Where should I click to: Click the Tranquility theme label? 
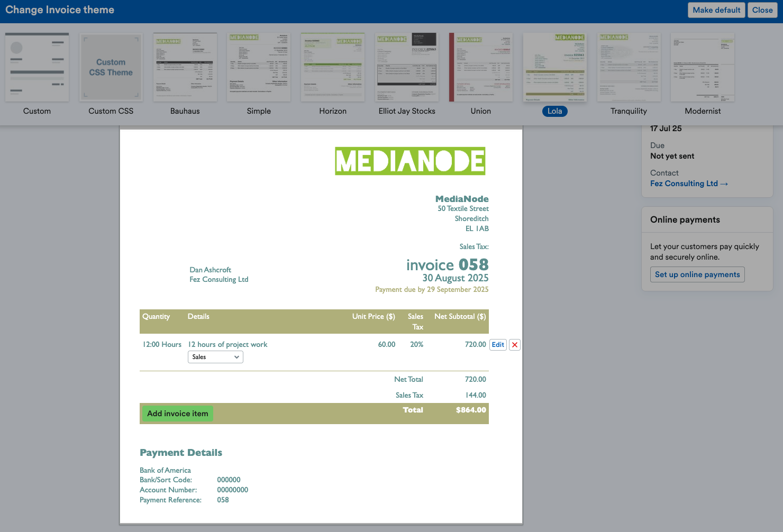[x=629, y=111]
